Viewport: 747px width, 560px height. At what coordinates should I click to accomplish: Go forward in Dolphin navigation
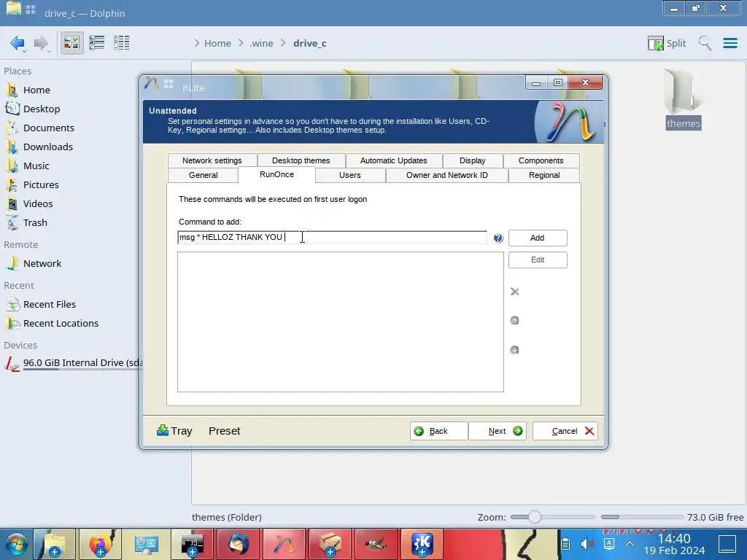pyautogui.click(x=41, y=43)
